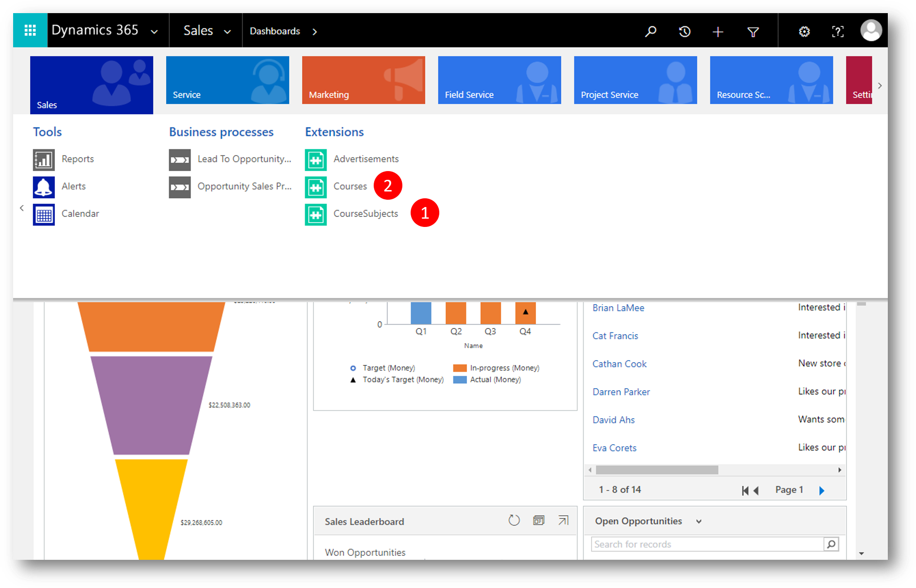916x588 pixels.
Task: Click In-progress (Money) legend item
Action: coord(496,368)
